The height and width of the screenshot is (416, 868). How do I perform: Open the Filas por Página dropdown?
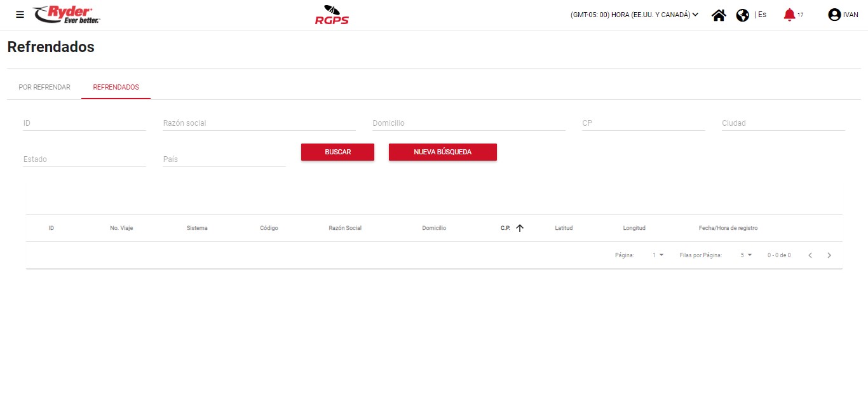click(x=745, y=255)
